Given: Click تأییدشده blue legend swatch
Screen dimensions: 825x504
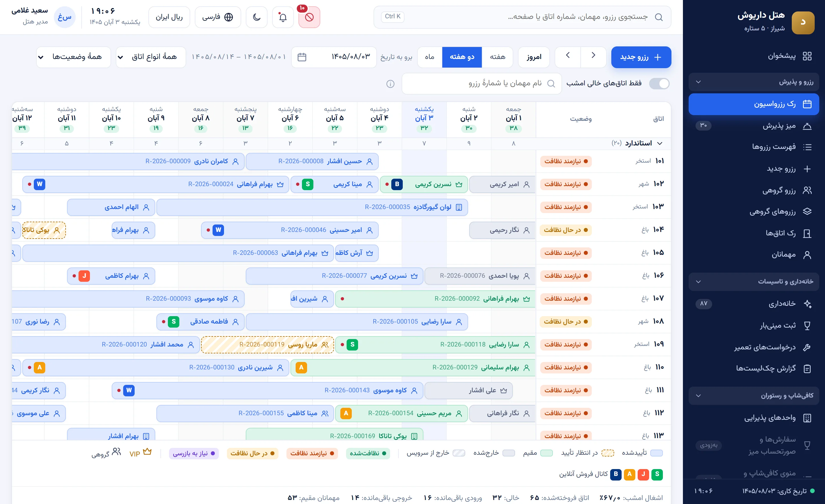Looking at the screenshot, I should [656, 453].
